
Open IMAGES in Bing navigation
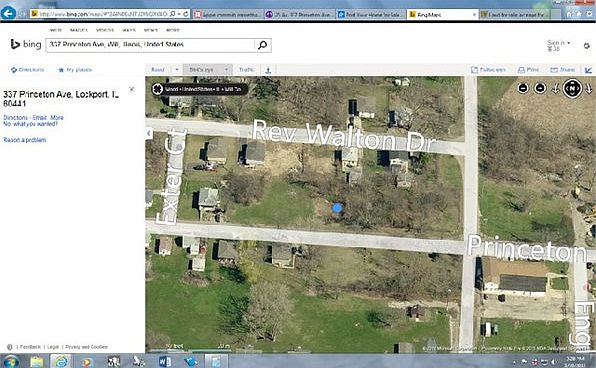point(79,30)
